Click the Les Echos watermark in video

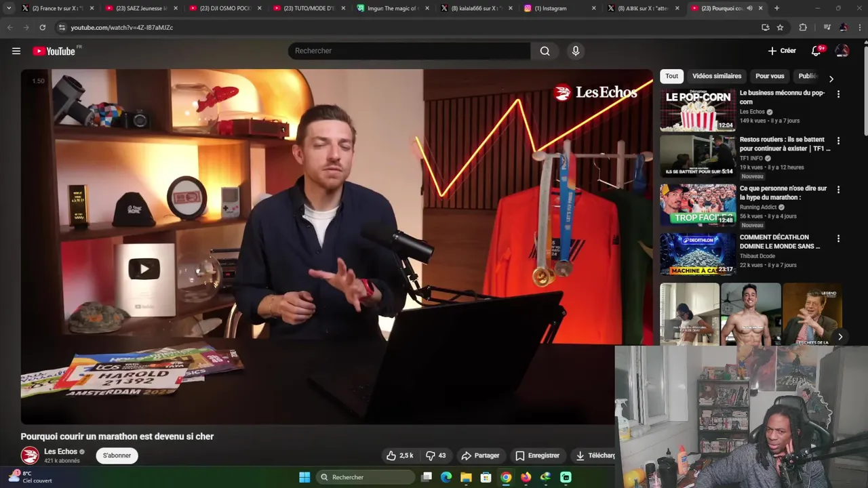coord(595,93)
